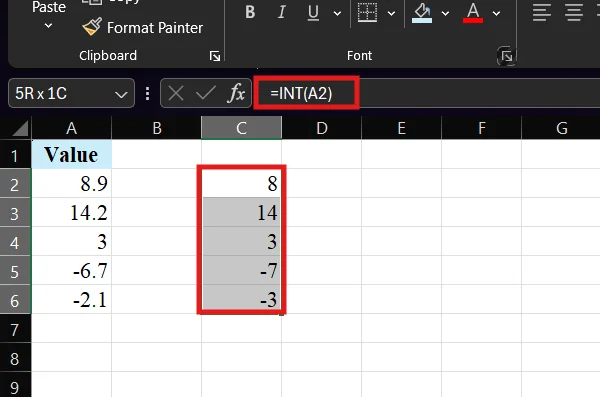600x397 pixels.
Task: Open underline style dropdown arrow
Action: pos(337,13)
